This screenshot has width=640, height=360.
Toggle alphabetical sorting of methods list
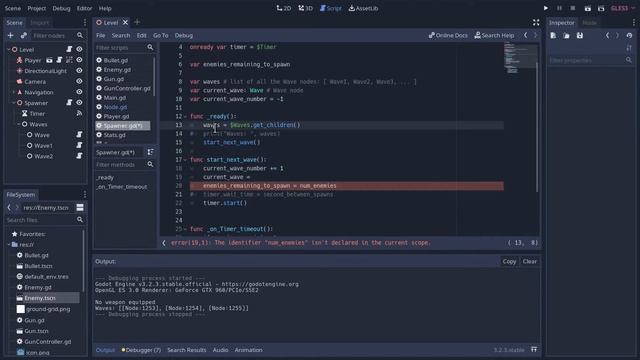coord(150,152)
